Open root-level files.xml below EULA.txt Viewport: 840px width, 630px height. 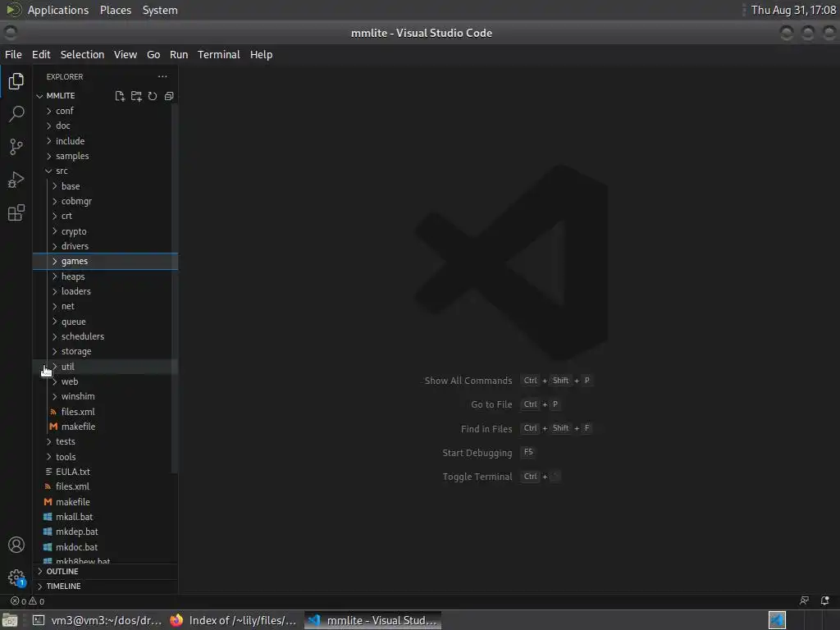click(105, 486)
